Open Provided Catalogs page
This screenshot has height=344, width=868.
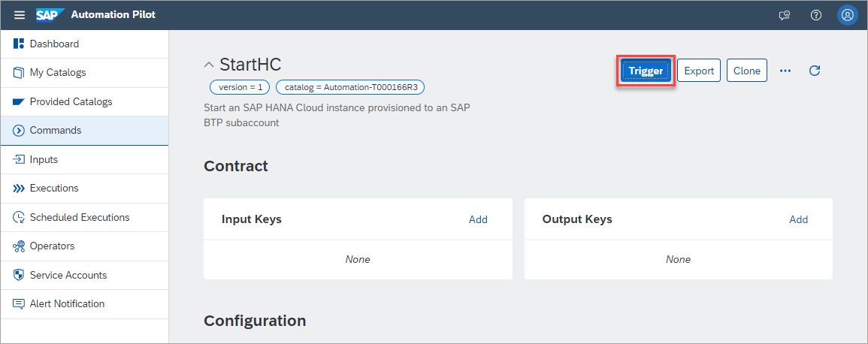[x=84, y=101]
